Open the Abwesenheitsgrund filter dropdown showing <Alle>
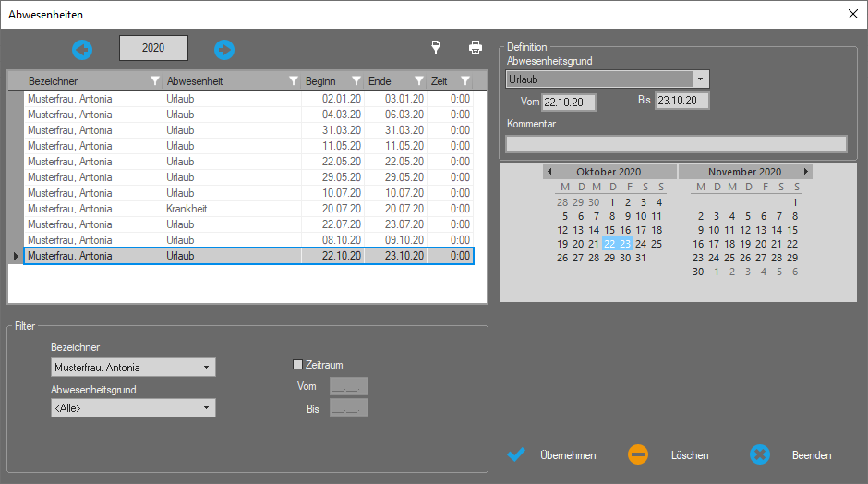 (206, 408)
